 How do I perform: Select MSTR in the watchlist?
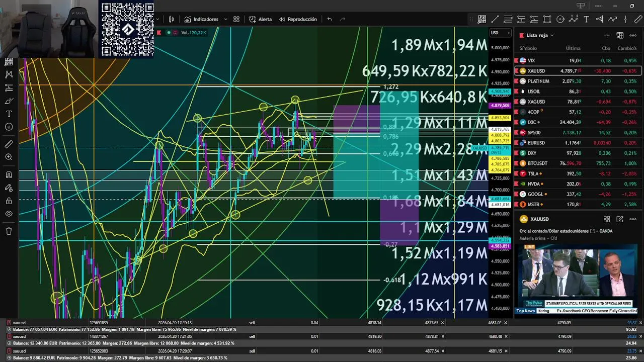click(x=578, y=205)
